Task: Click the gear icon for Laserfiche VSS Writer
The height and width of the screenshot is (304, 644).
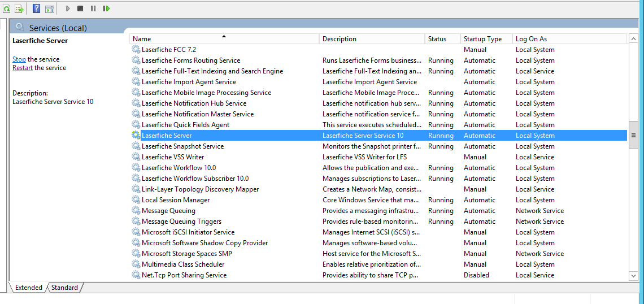Action: click(136, 157)
